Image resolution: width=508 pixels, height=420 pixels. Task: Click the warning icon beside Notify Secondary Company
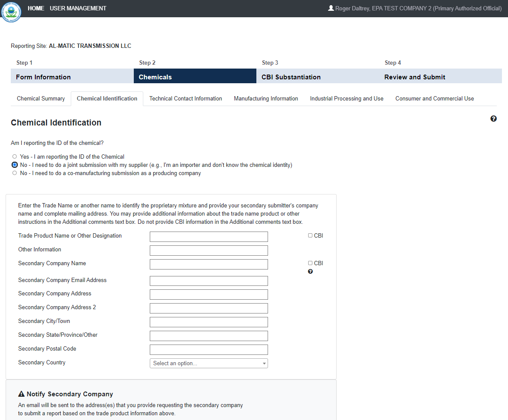coord(22,394)
